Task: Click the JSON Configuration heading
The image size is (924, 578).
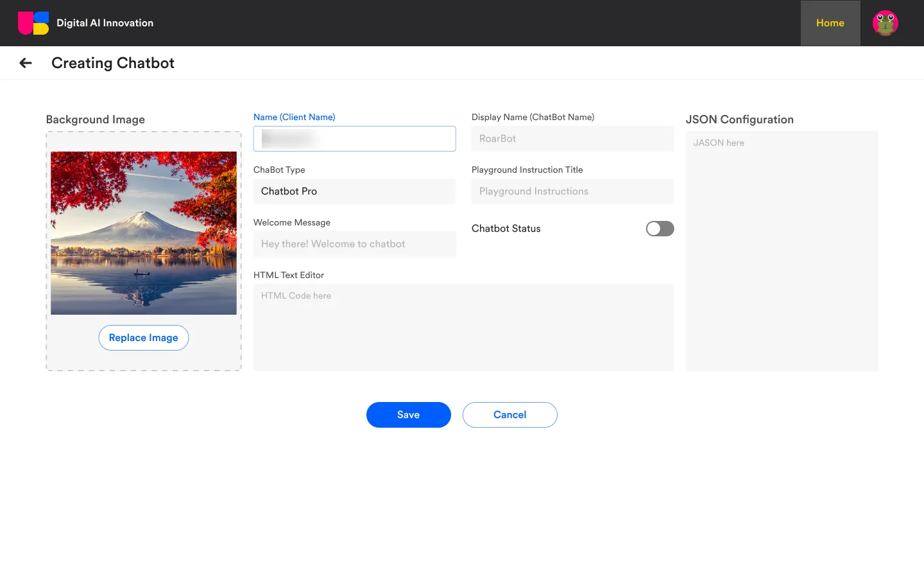Action: pyautogui.click(x=740, y=119)
